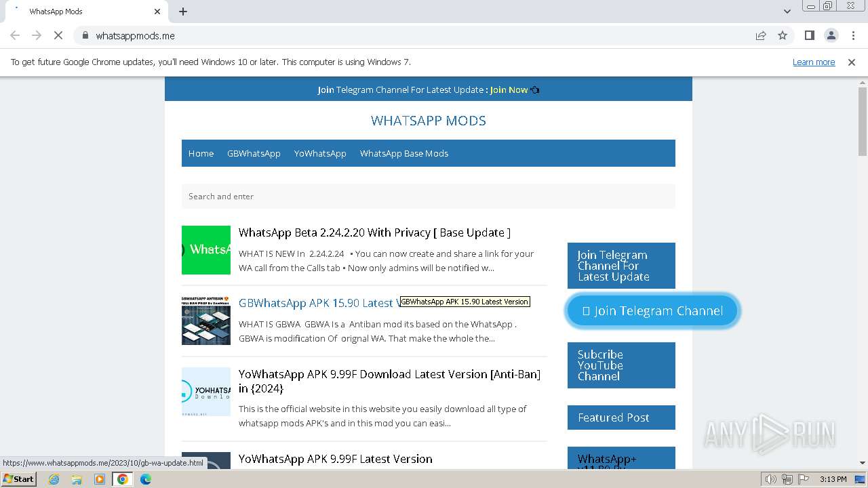Open Chrome three-dot menu
The width and height of the screenshot is (868, 488).
point(852,35)
